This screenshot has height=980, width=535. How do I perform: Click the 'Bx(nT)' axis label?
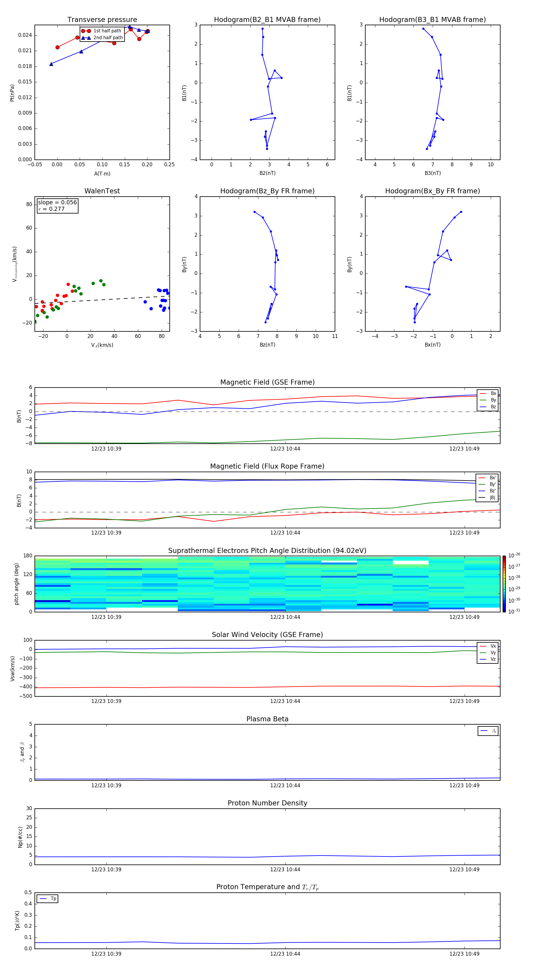tap(432, 345)
